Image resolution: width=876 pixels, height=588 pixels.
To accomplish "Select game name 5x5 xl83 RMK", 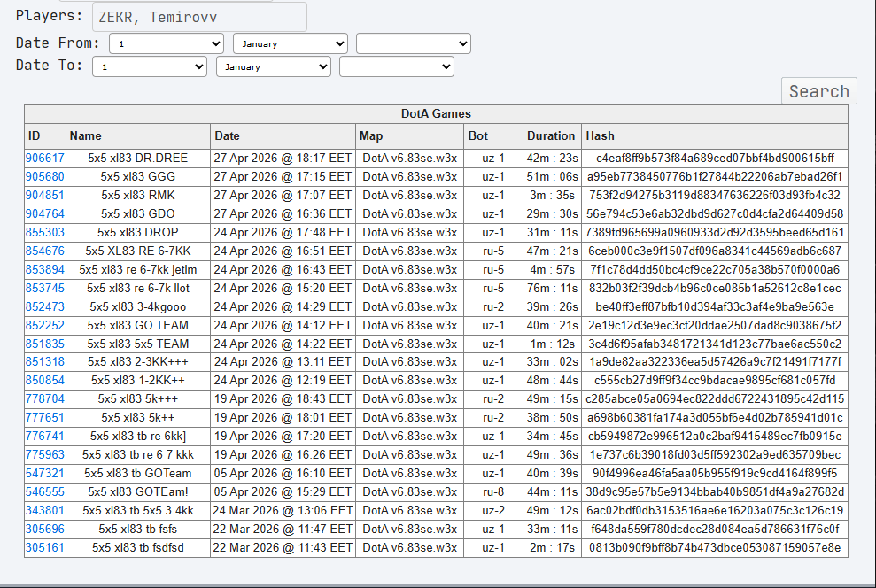I will click(138, 195).
